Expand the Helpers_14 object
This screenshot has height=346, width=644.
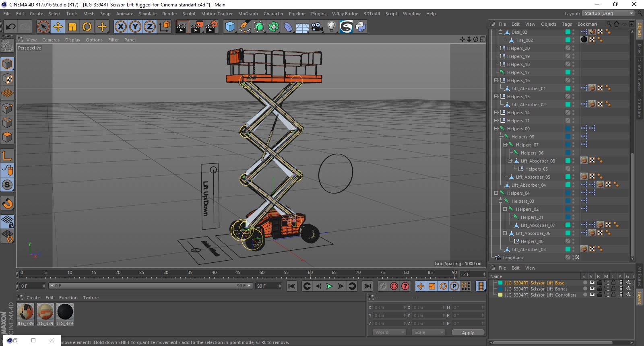tap(496, 113)
